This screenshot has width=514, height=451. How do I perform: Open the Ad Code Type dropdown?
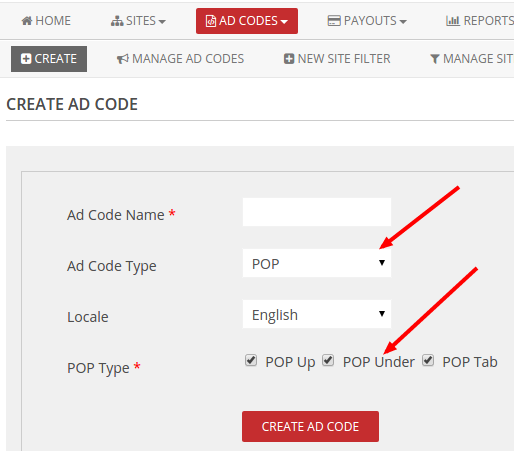point(317,263)
